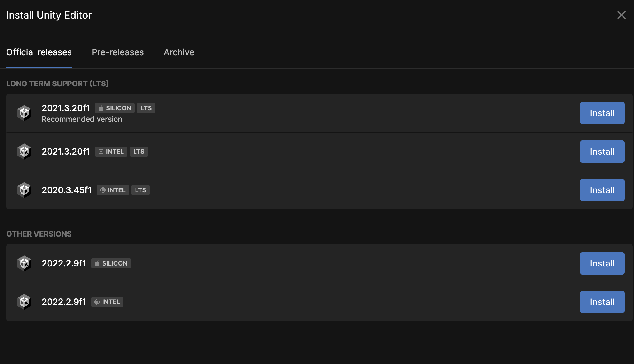Click SILICON apple badge on 2022.2.9f1
Image resolution: width=634 pixels, height=364 pixels.
111,263
